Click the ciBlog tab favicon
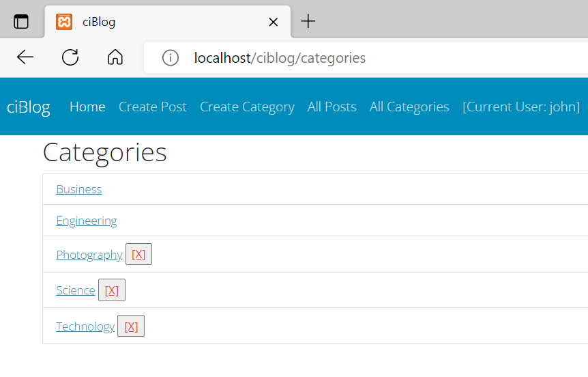Image resolution: width=588 pixels, height=377 pixels. tap(64, 22)
